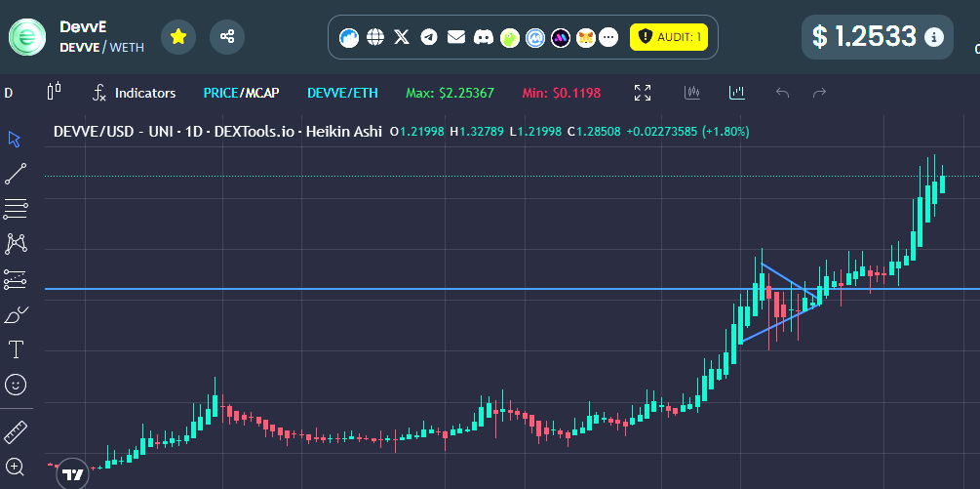
Task: Open the Discord server icon
Action: coord(483,37)
